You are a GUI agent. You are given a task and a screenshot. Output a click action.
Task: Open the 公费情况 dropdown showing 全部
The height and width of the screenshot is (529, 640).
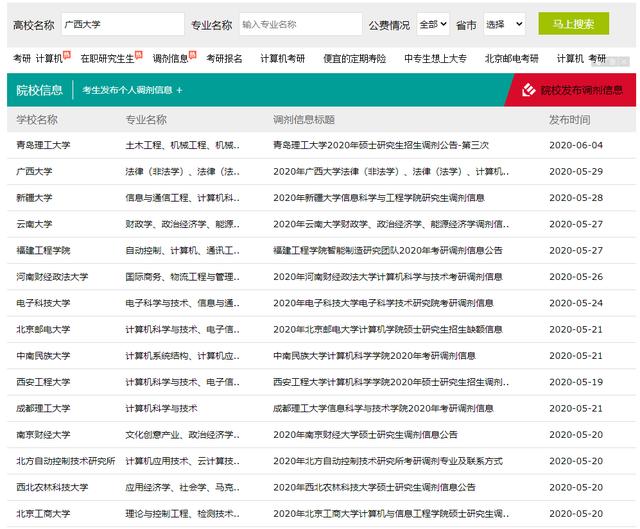(433, 24)
